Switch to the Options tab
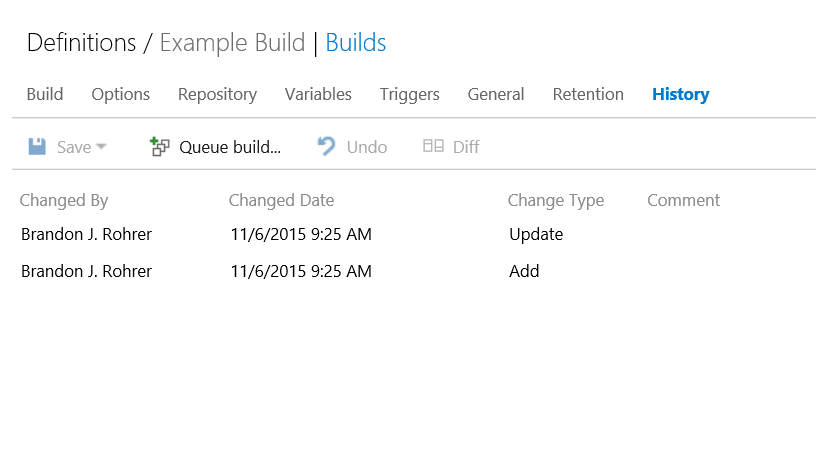Viewport: 816px width, 463px height. click(121, 94)
